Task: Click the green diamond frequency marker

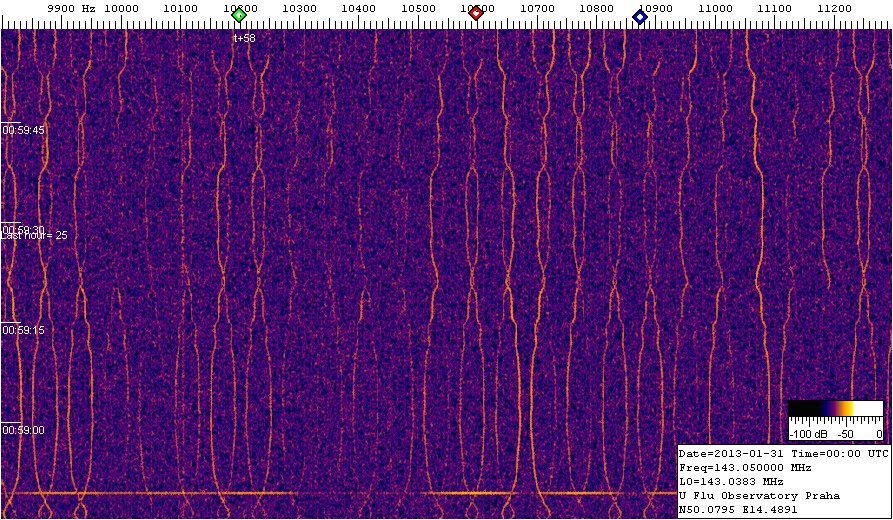Action: tap(238, 15)
